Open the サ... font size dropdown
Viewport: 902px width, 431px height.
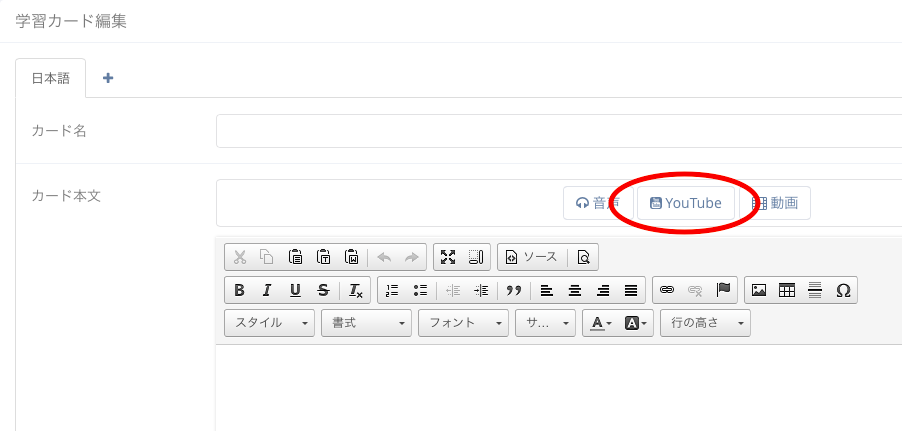click(546, 323)
